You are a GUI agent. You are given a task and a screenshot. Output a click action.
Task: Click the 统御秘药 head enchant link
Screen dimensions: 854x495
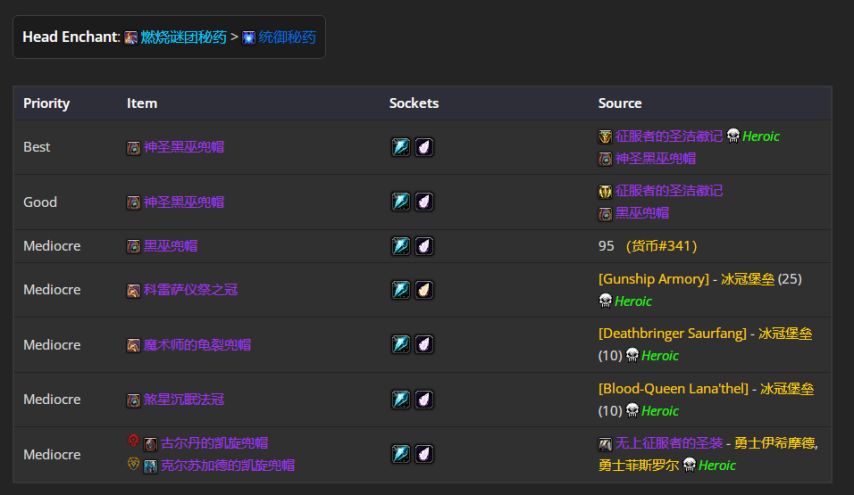coord(287,37)
